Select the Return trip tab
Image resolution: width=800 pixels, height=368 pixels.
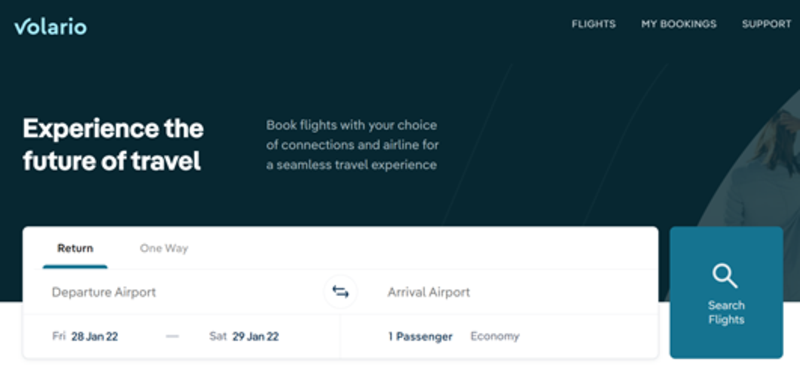(x=75, y=249)
